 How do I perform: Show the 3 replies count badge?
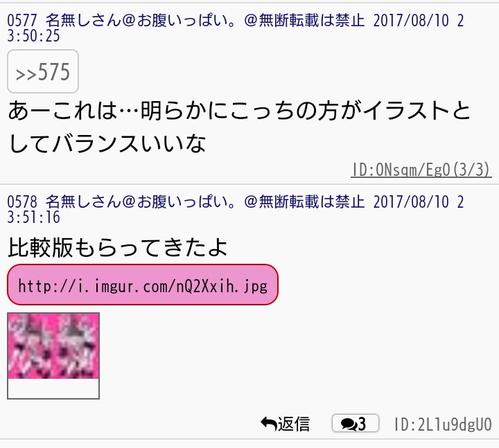[x=355, y=424]
